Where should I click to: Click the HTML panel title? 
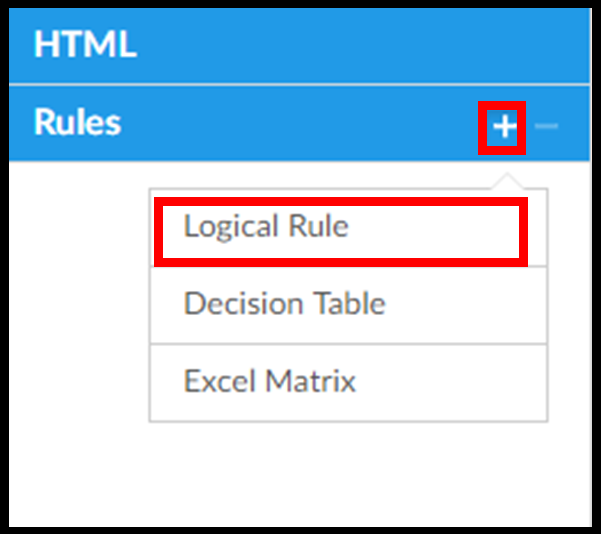pos(85,45)
